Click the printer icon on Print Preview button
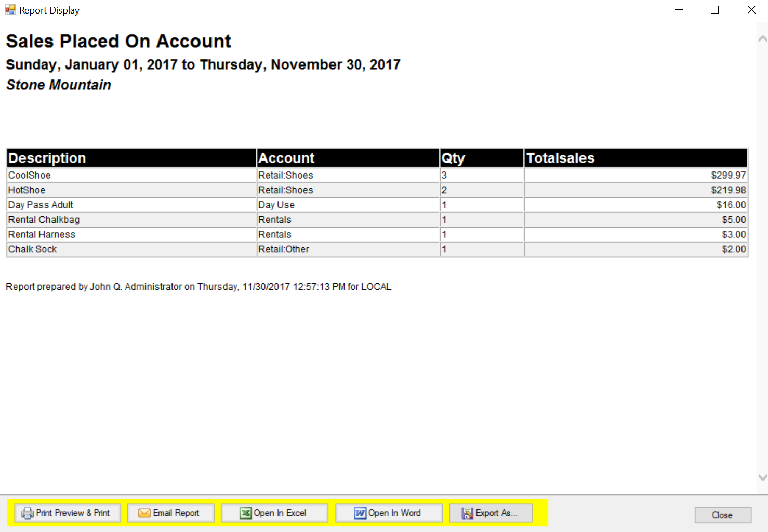 coord(27,513)
